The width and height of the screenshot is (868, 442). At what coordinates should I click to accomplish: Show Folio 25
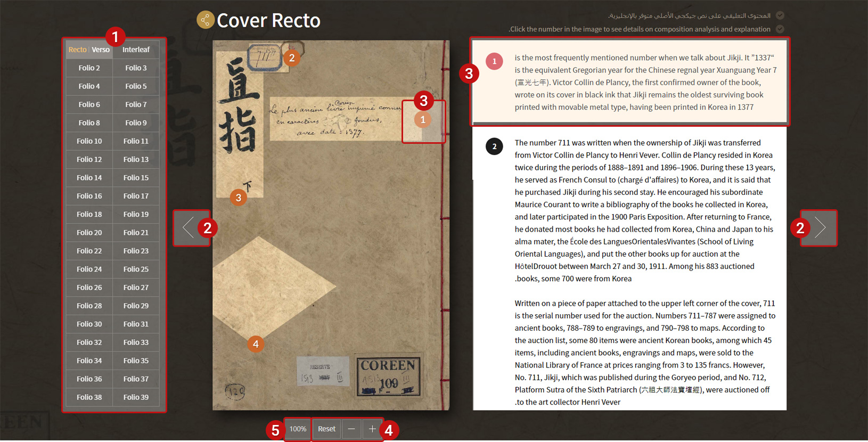(x=136, y=269)
